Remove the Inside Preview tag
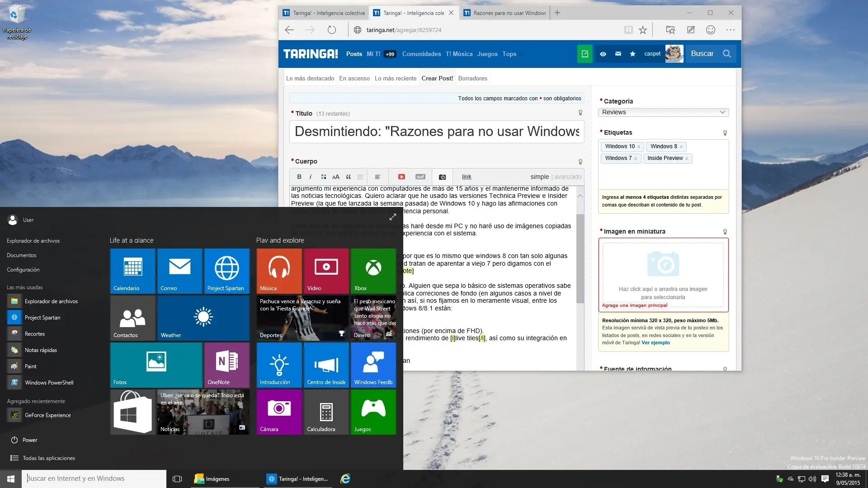The width and height of the screenshot is (868, 488). tap(687, 158)
